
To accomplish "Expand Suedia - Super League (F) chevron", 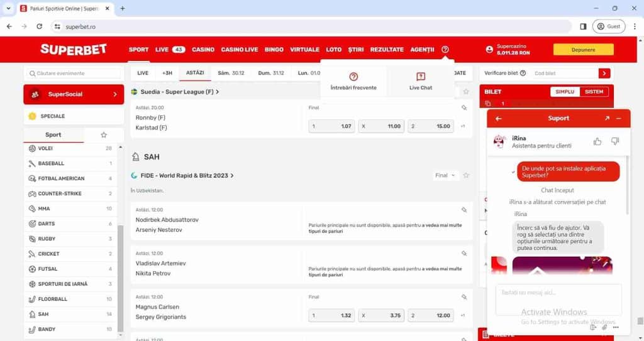I will coord(217,92).
